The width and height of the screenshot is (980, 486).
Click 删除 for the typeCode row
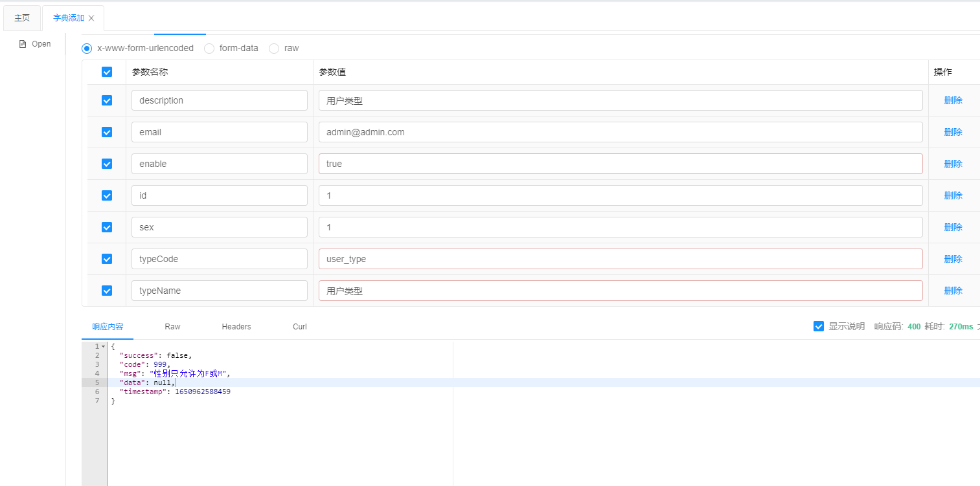point(953,259)
